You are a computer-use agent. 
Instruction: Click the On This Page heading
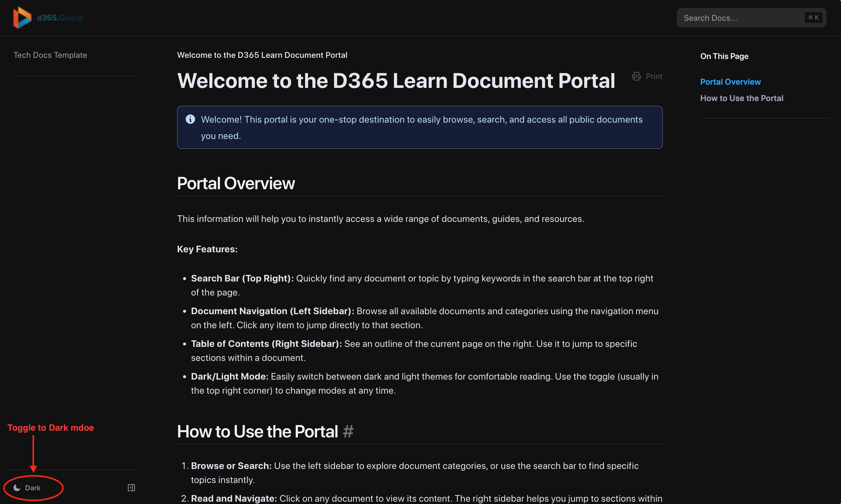[x=724, y=56]
